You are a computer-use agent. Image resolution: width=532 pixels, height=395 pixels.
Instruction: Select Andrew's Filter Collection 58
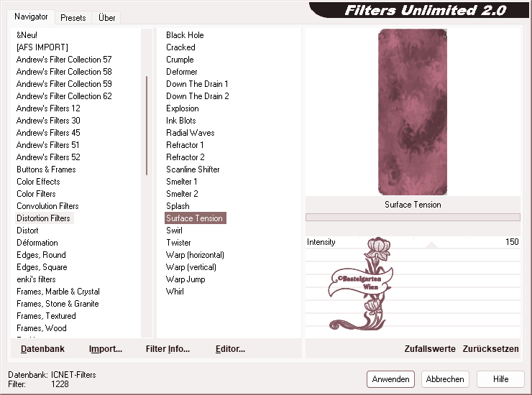pyautogui.click(x=64, y=72)
